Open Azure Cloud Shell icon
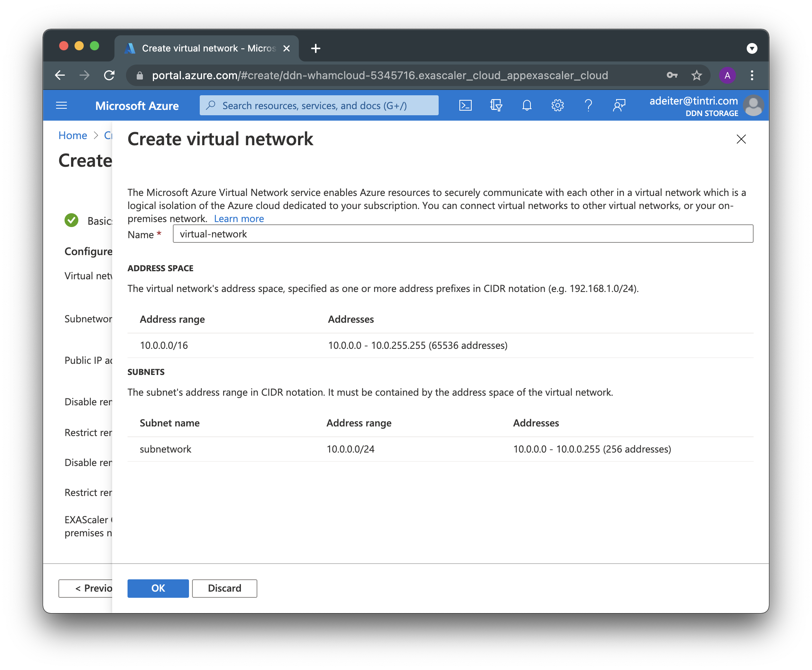 click(x=465, y=105)
